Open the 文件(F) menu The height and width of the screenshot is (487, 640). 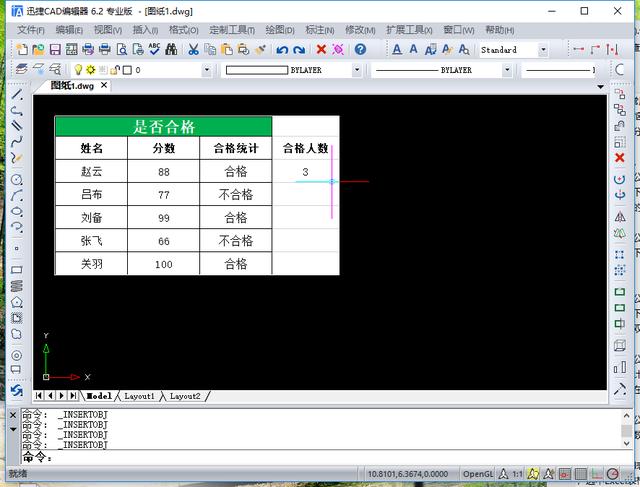pos(31,30)
